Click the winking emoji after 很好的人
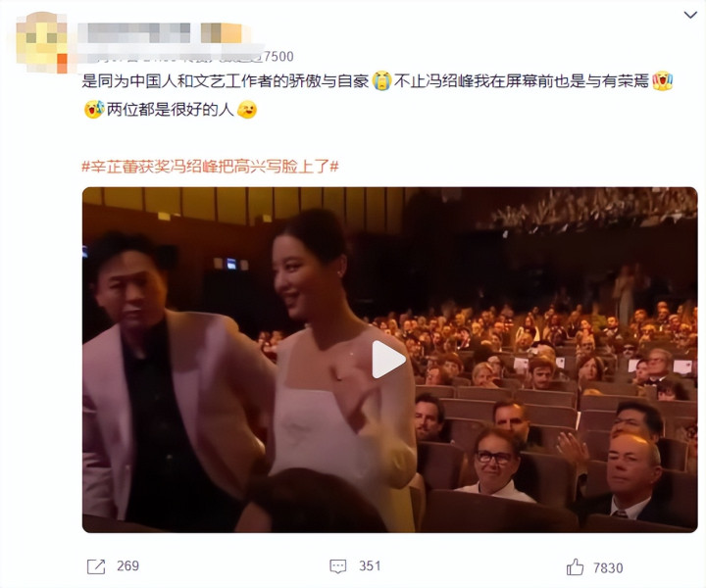 [x=247, y=110]
